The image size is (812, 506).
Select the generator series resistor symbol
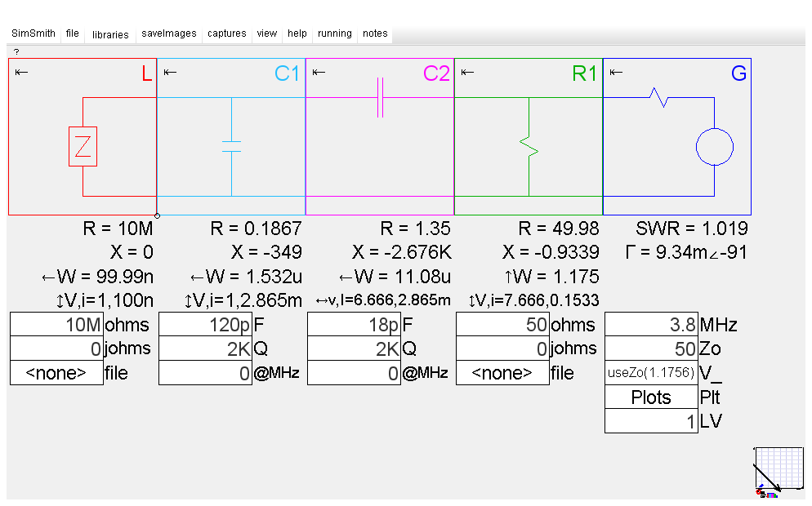tap(659, 97)
